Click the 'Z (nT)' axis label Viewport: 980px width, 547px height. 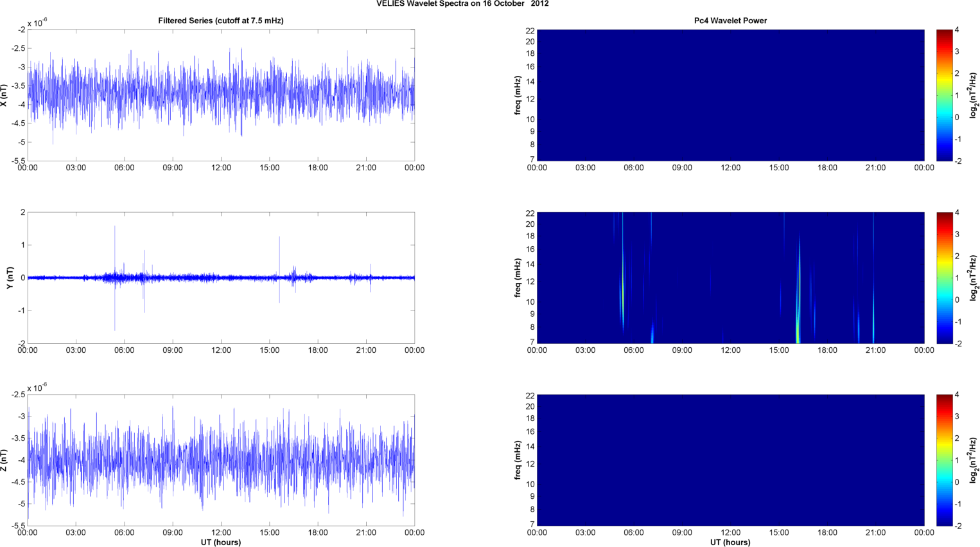[x=4, y=460]
